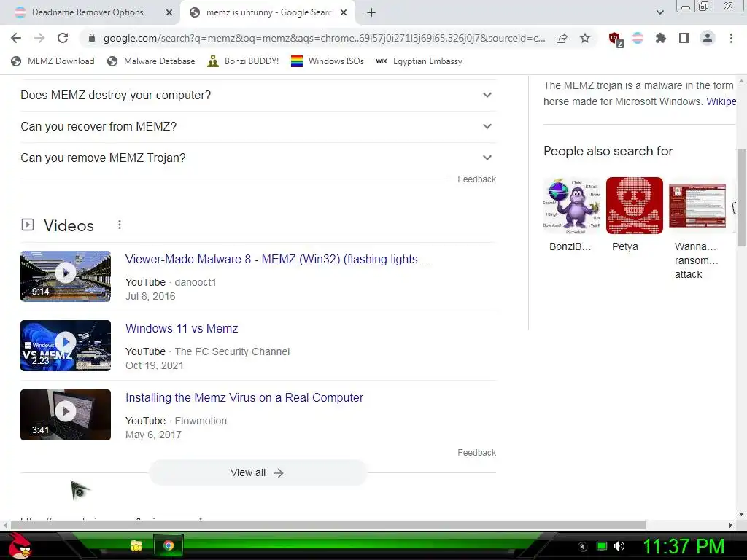The image size is (747, 560).
Task: Click the horizontal scrollbar at page bottom
Action: tap(328, 525)
